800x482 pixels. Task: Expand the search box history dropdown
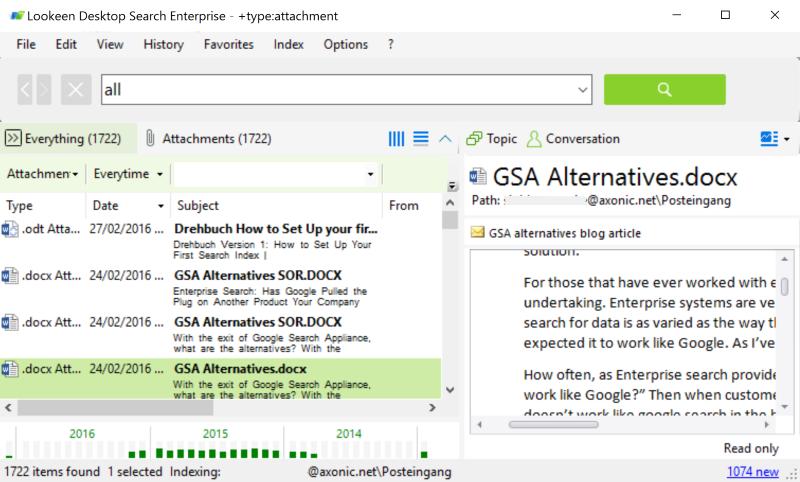point(584,90)
